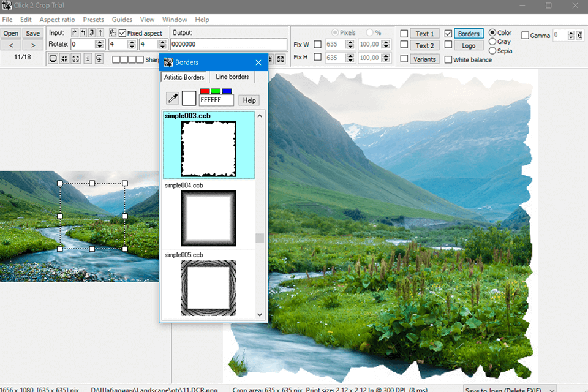This screenshot has height=392, width=588.
Task: Click the Text 1 button
Action: coord(424,34)
